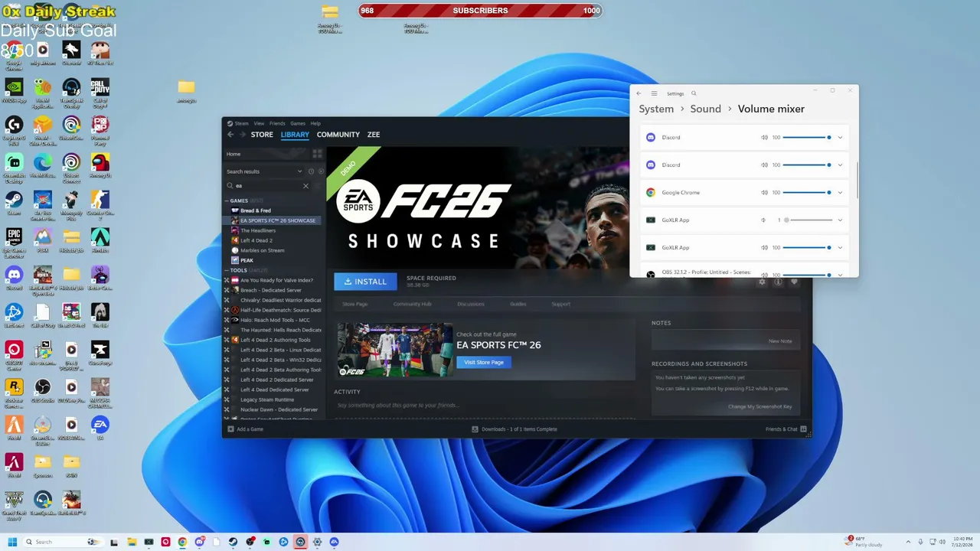This screenshot has height=551, width=980.
Task: Click the Left 4 Dead 2 icon
Action: point(235,240)
